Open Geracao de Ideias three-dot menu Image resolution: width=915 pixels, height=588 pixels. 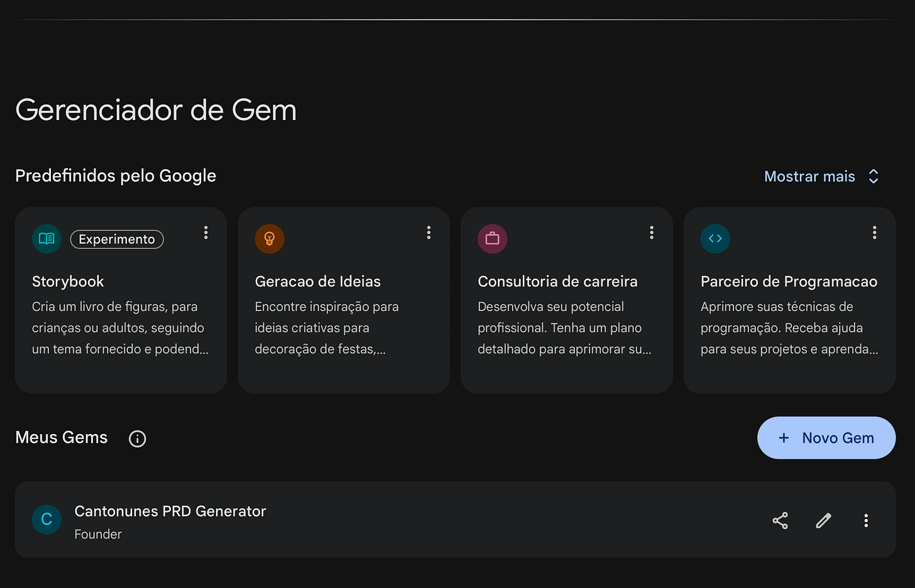click(x=429, y=232)
